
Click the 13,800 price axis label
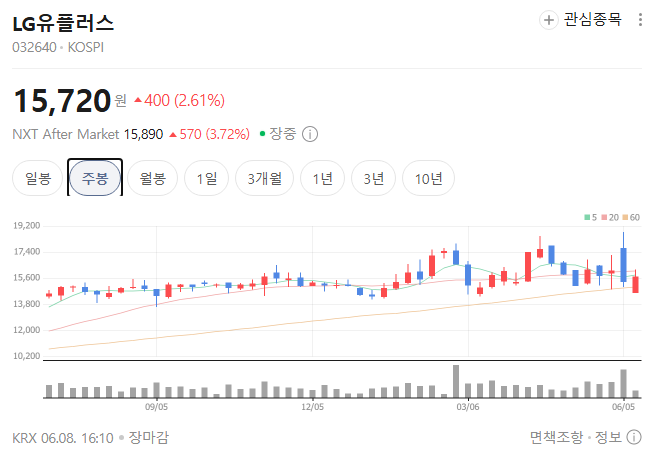click(x=26, y=304)
